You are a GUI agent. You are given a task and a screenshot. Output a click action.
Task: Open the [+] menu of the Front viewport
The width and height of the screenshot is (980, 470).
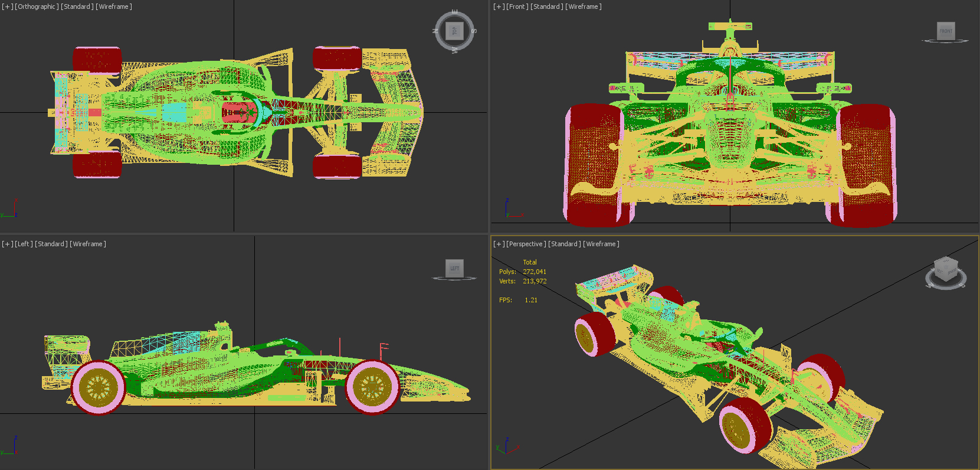point(499,6)
